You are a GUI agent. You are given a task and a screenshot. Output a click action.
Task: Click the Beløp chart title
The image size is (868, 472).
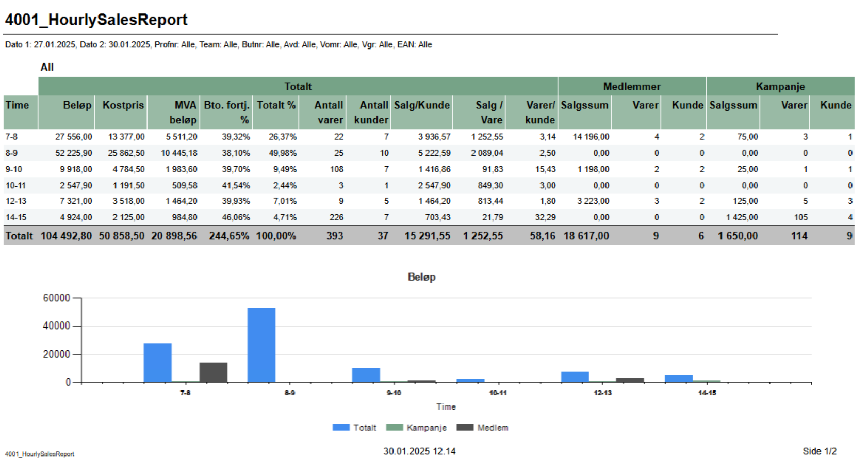tap(421, 277)
